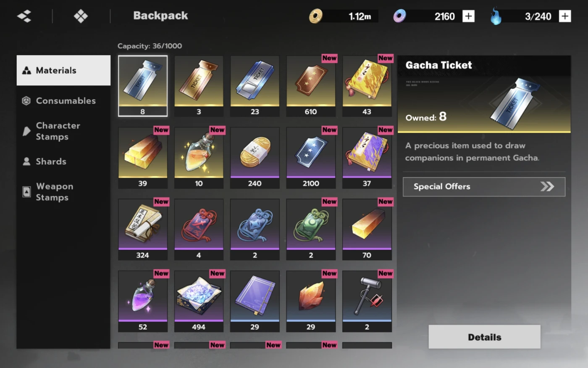588x368 pixels.
Task: Select the red charm item with count 4
Action: (199, 230)
